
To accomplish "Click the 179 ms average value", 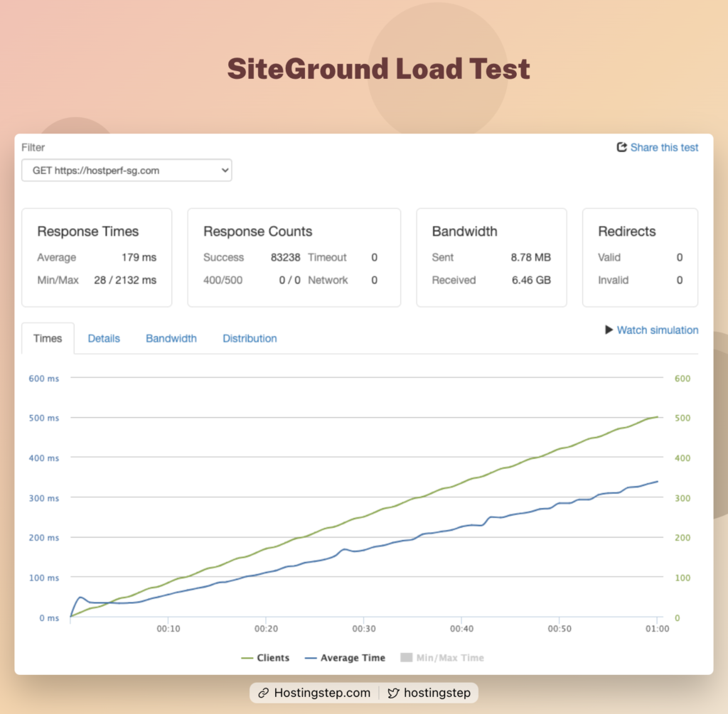I will tap(139, 257).
